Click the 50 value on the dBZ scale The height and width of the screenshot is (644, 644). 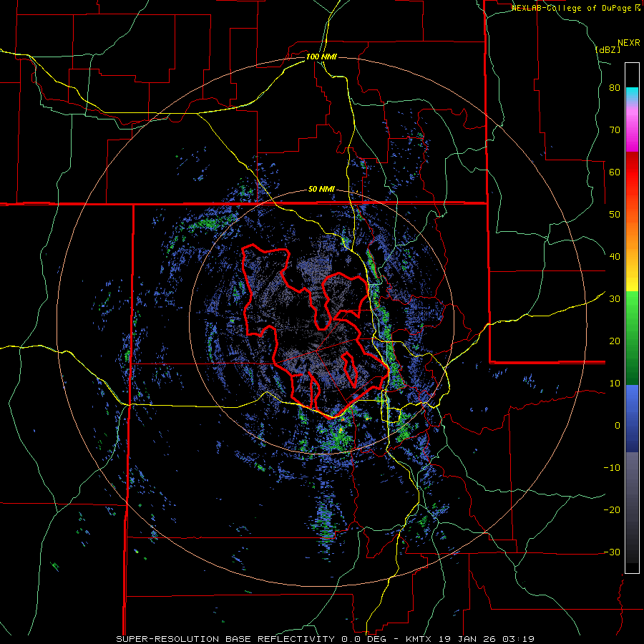coord(615,215)
